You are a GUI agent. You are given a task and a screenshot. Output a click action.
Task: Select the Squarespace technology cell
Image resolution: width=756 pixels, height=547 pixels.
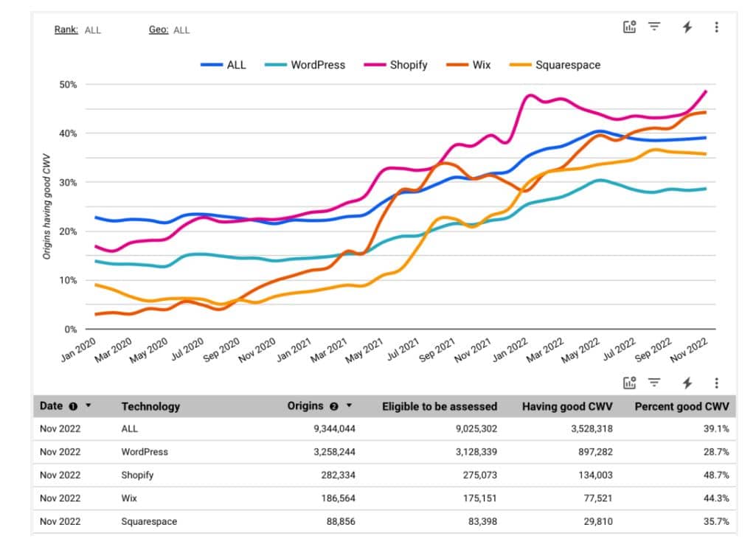click(149, 521)
